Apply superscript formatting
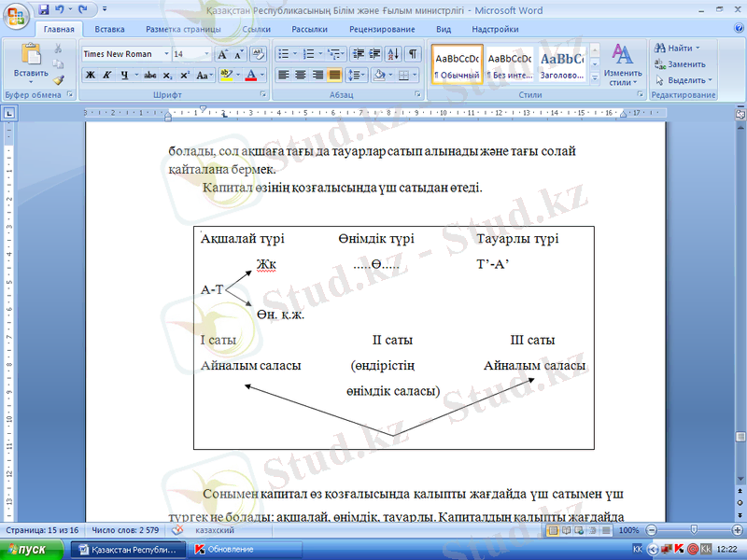The height and width of the screenshot is (560, 747). tap(185, 76)
